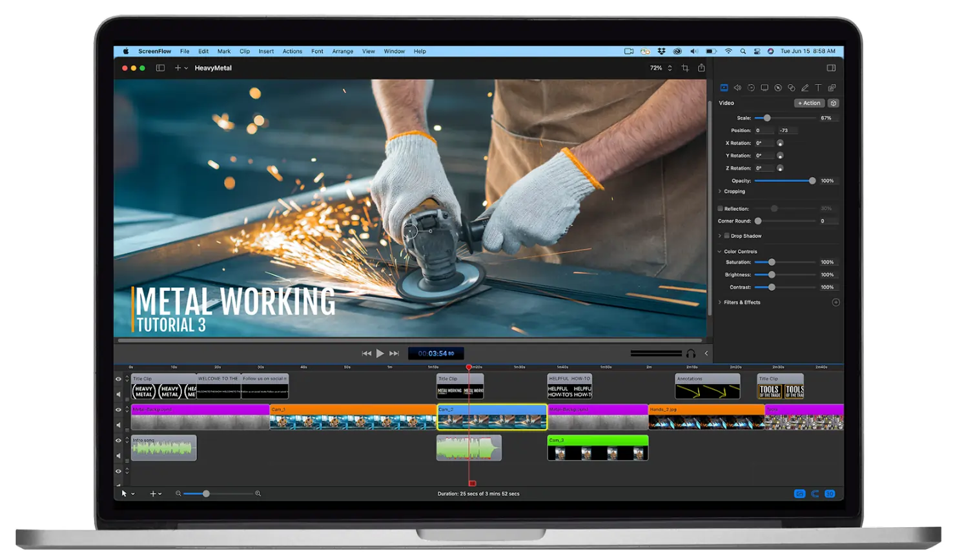
Task: Select the Cam_2 clip in the timeline
Action: (x=491, y=416)
